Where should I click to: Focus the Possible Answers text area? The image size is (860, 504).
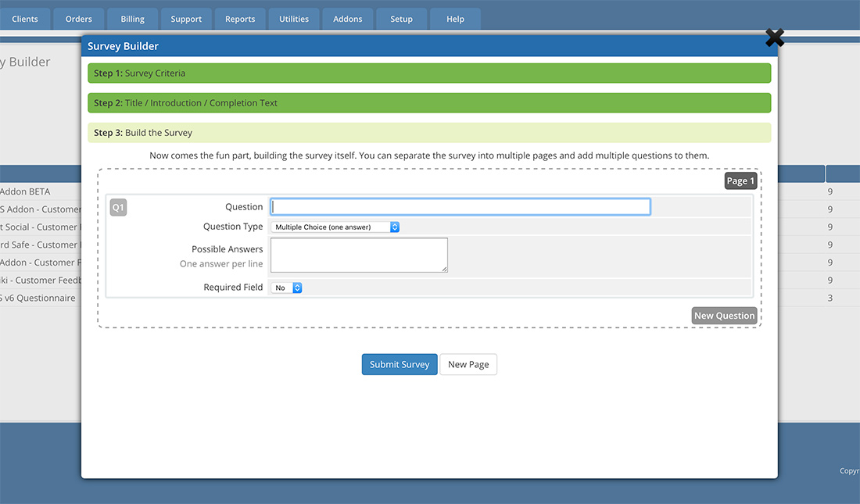pyautogui.click(x=359, y=256)
